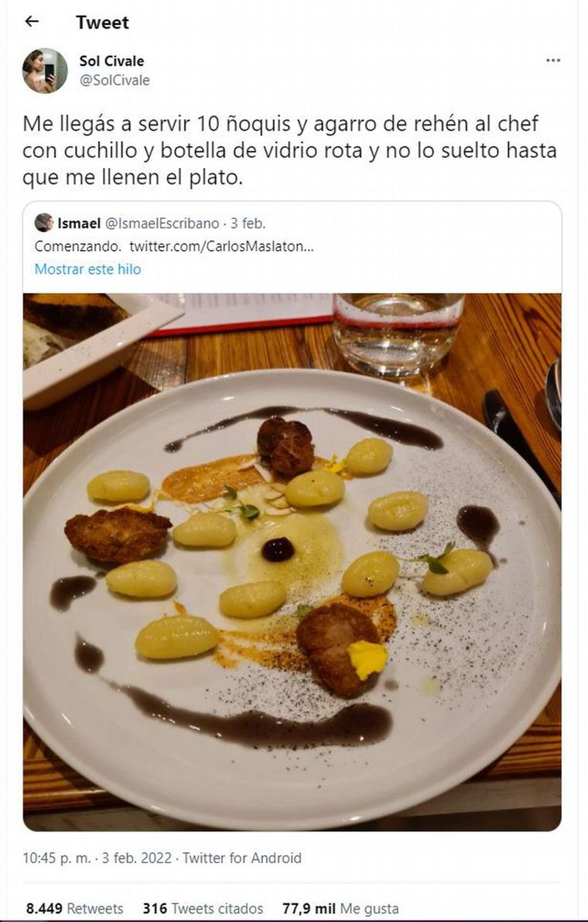Click Sol Civale's profile avatar
588x922 pixels.
[45, 70]
